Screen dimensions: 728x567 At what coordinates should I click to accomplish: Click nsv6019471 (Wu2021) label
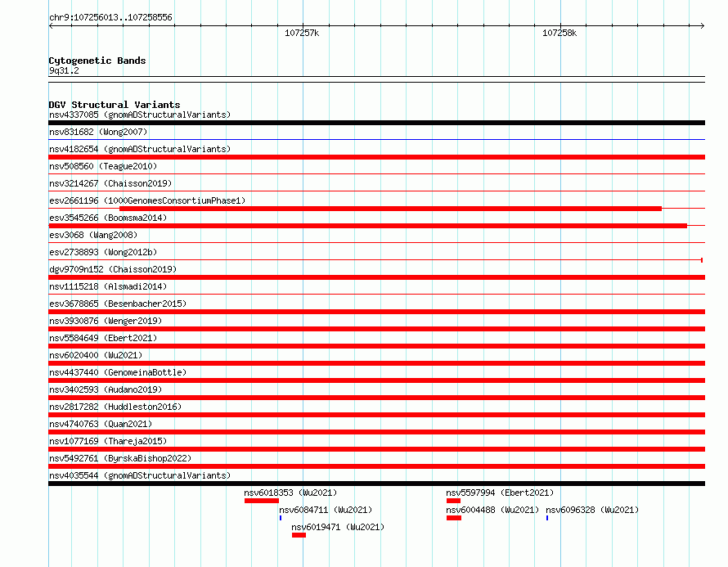pos(338,527)
